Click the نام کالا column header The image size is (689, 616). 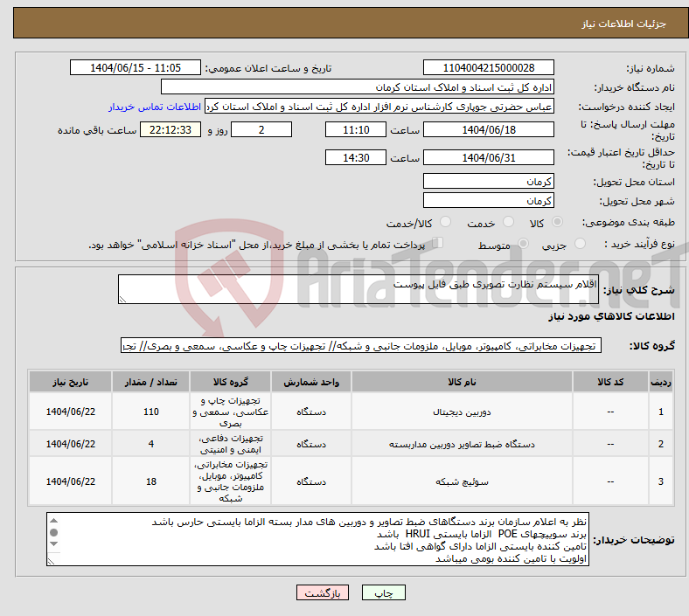pos(463,382)
